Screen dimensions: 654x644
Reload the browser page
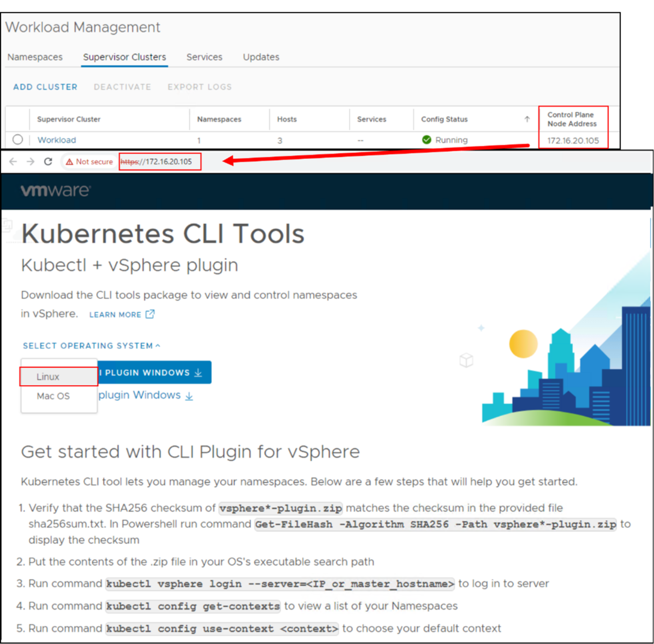[48, 162]
